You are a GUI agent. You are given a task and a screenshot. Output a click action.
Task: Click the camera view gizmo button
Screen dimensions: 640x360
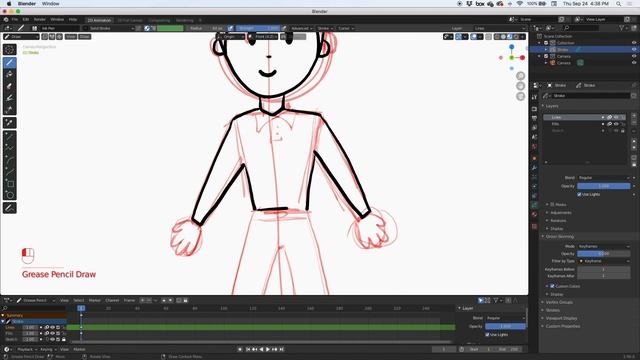point(520,96)
